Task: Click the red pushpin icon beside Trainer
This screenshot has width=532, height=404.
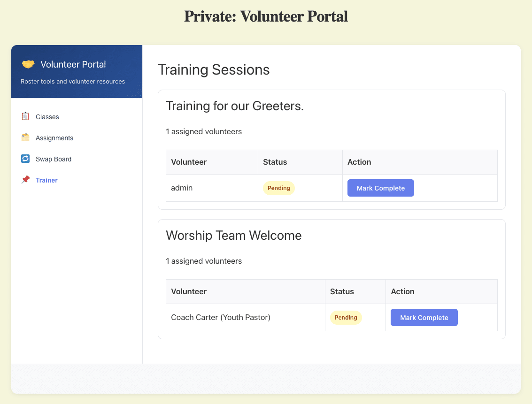Action: click(x=25, y=180)
